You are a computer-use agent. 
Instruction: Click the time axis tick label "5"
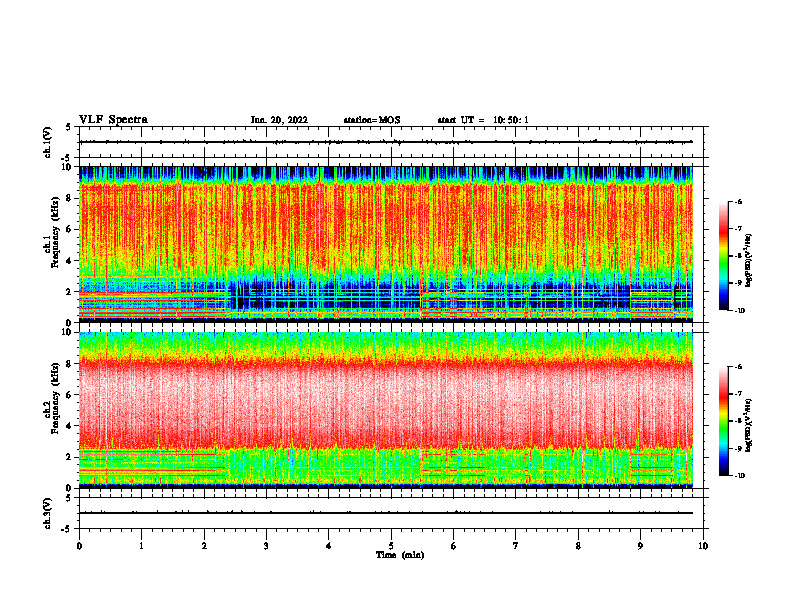[x=391, y=546]
